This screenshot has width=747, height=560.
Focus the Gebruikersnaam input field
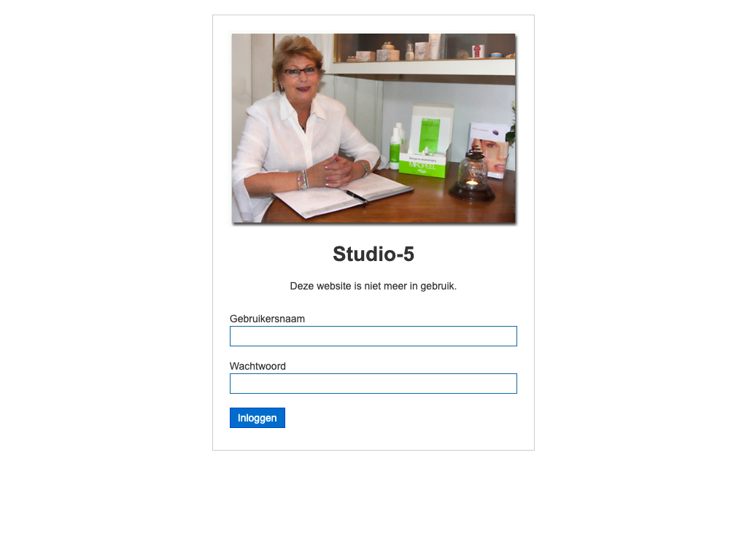pyautogui.click(x=373, y=336)
